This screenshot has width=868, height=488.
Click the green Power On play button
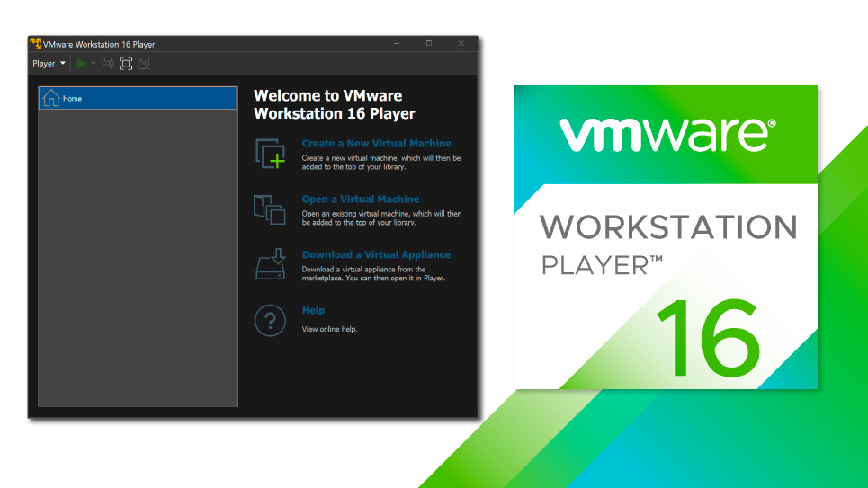point(82,64)
